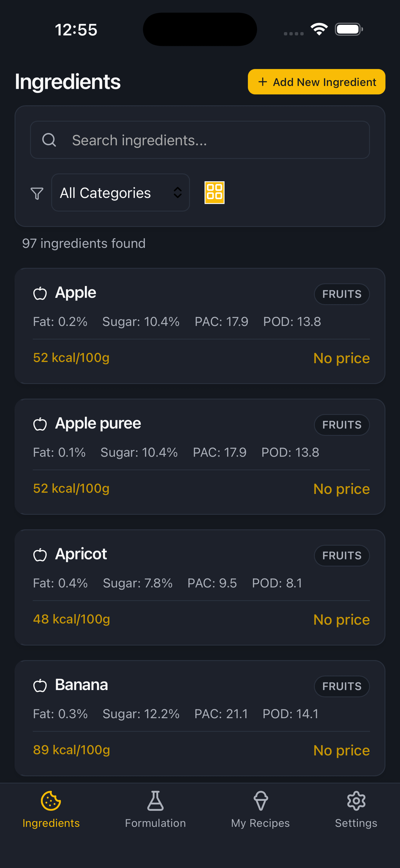Click the fruit icon beside Banana
Viewport: 400px width, 868px height.
[x=40, y=686]
